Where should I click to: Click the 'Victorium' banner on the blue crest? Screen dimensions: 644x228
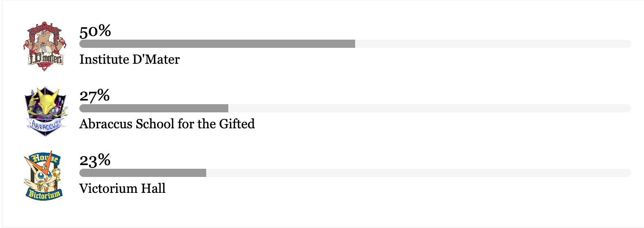point(45,194)
